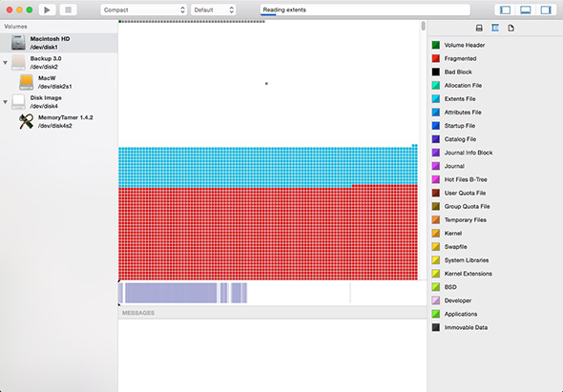The height and width of the screenshot is (392, 563).
Task: Click the Developer swatch
Action: [435, 300]
